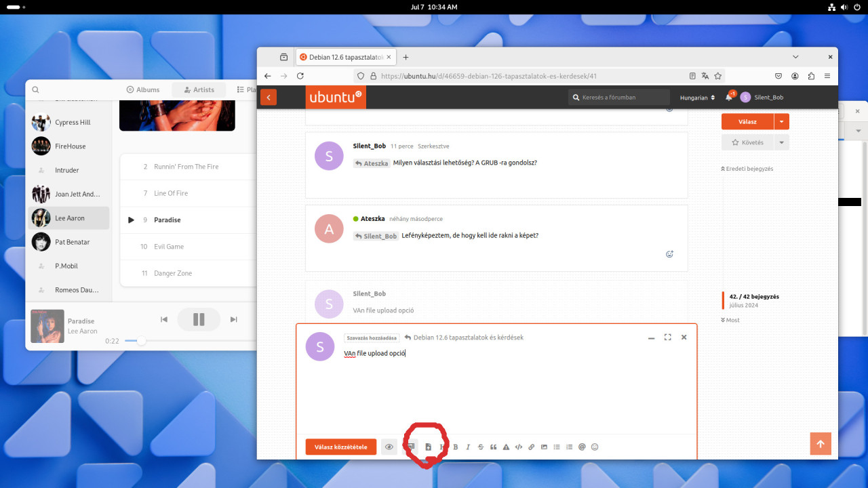Jump to Most in thread scrubber
868x488 pixels.
[x=730, y=320]
